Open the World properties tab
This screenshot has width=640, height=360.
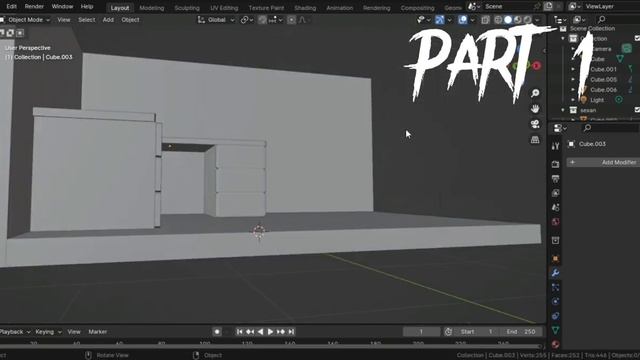pos(555,222)
